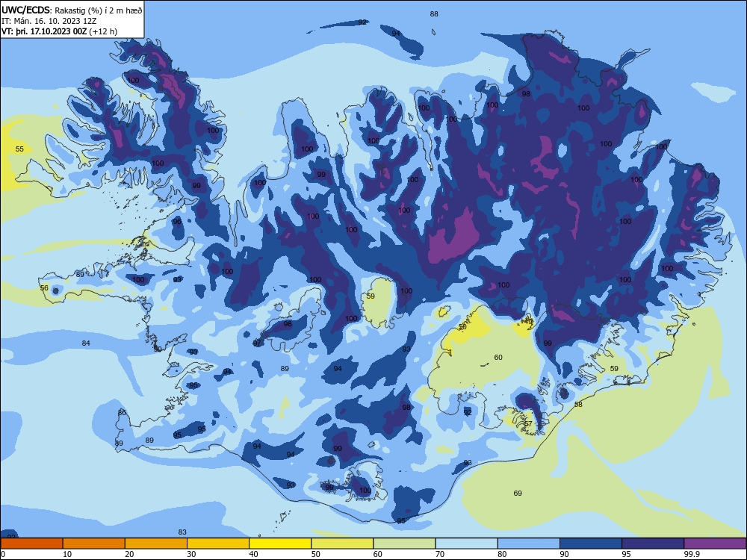Viewport: 747px width, 560px height.
Task: Click the map value '60' in the pale green area
Action: [x=498, y=357]
